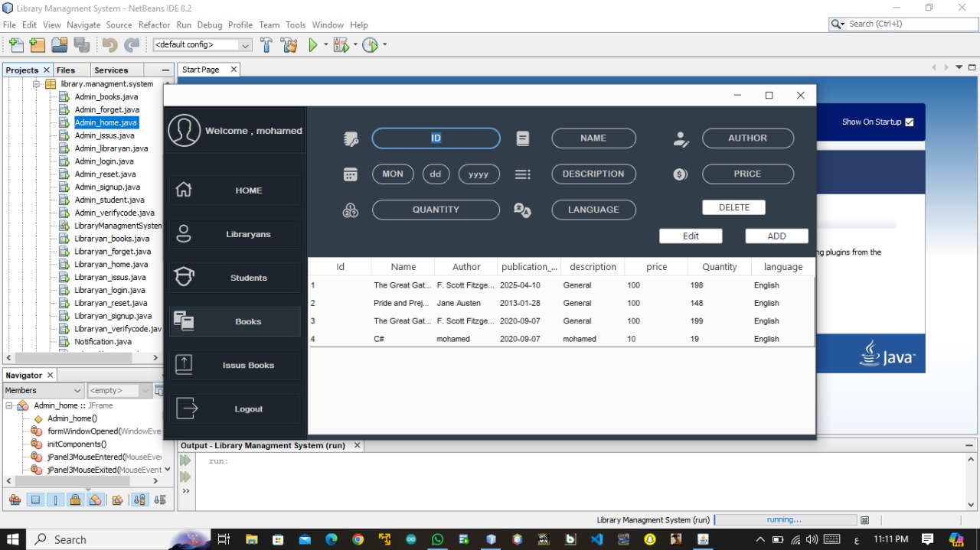Click the dollar icon beside PRICE

pyautogui.click(x=681, y=174)
